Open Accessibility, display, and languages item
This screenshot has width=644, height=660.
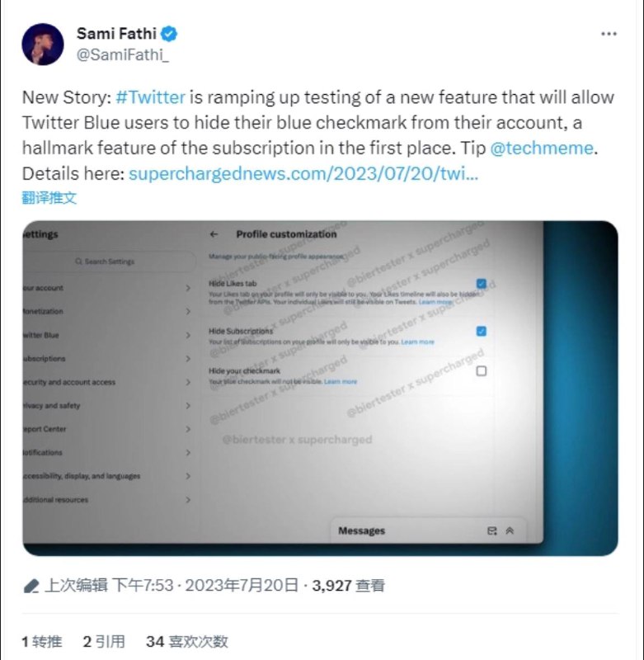pyautogui.click(x=81, y=476)
